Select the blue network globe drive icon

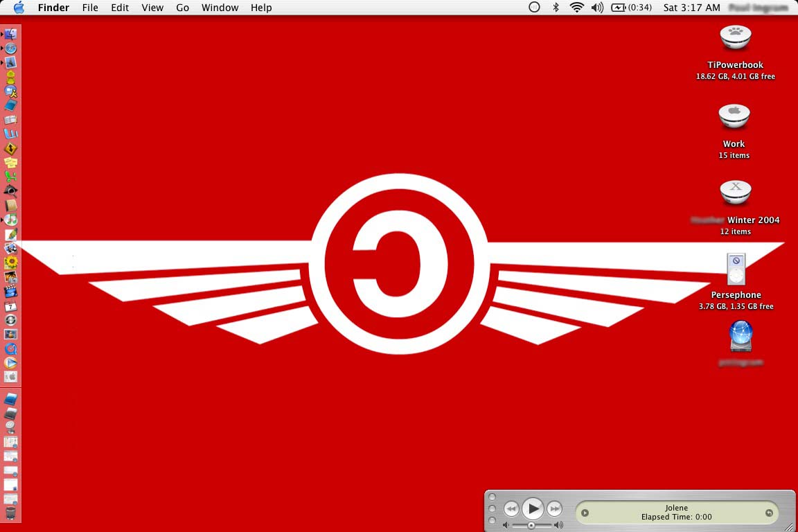741,336
